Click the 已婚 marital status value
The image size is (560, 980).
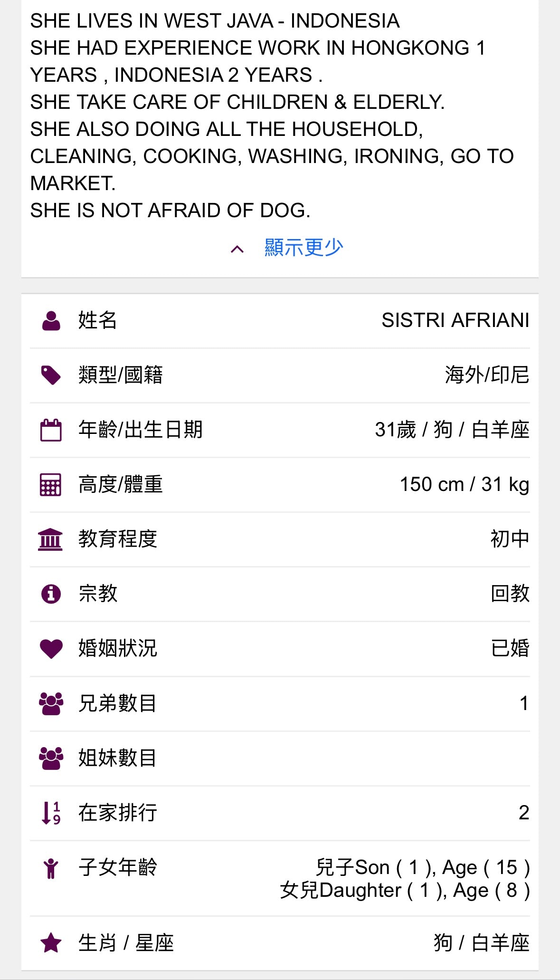[510, 648]
